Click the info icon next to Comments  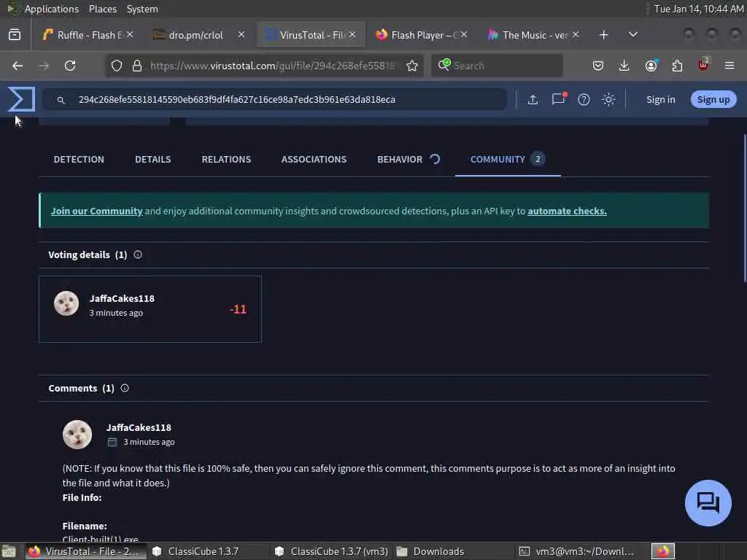tap(125, 388)
